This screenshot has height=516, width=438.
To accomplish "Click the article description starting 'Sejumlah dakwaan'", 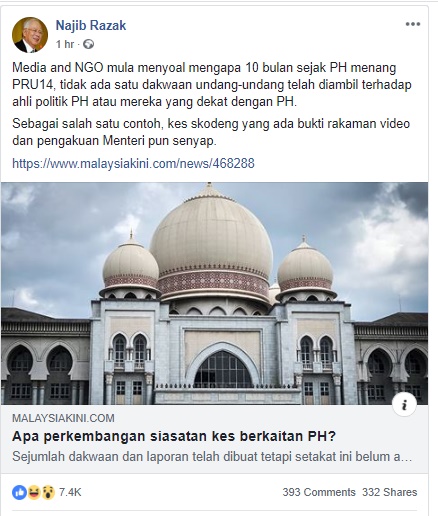I will [x=212, y=457].
